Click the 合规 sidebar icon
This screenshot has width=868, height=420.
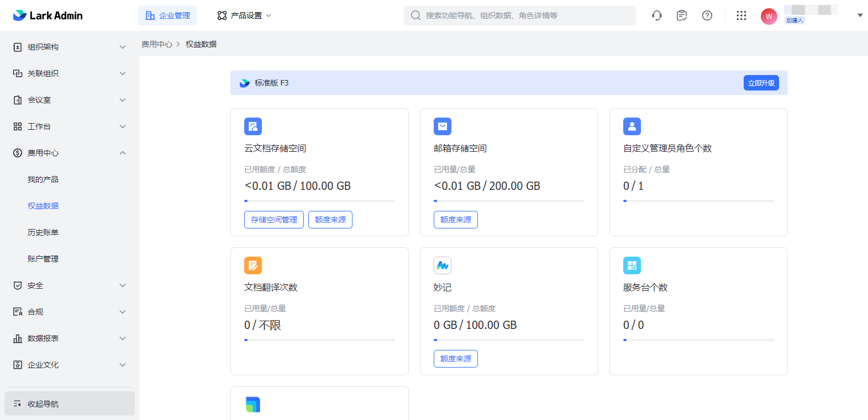[18, 312]
